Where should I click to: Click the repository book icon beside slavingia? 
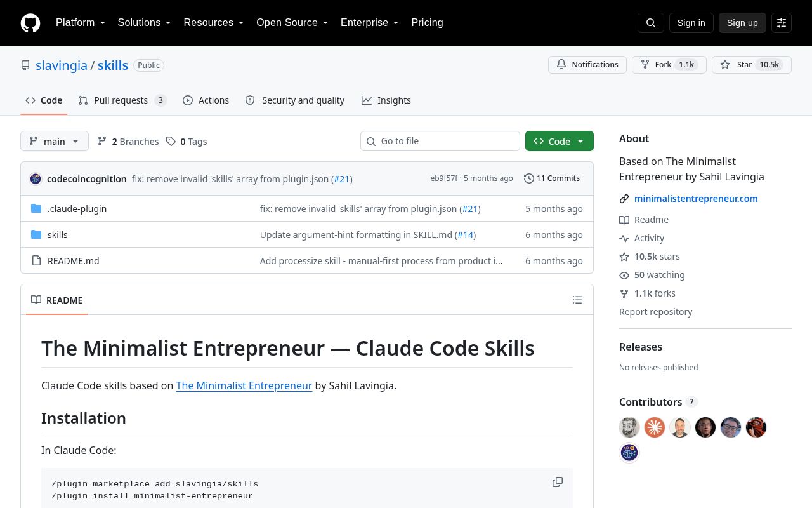point(25,65)
